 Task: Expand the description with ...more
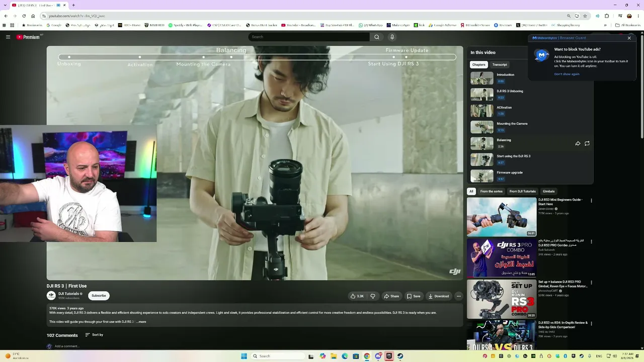click(141, 322)
